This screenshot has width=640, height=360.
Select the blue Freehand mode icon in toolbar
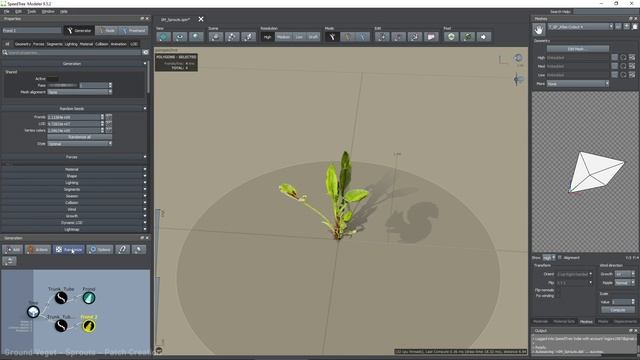(x=362, y=37)
